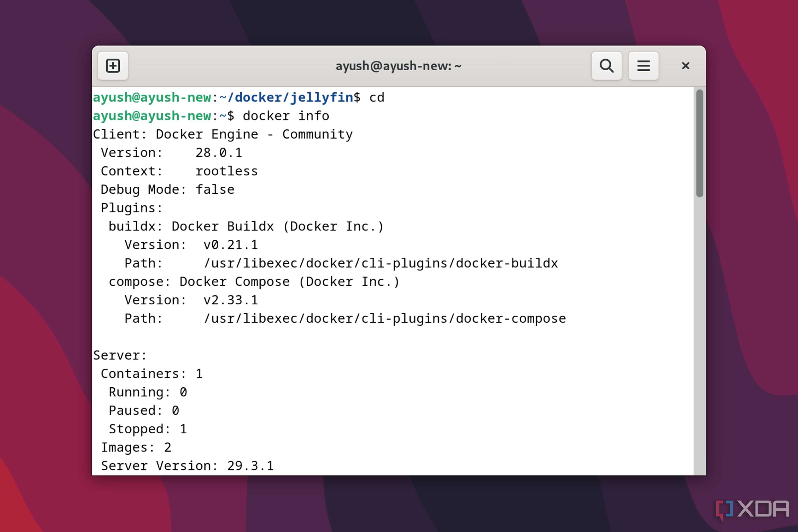
Task: Click the 'rootless' context value
Action: coord(227,171)
